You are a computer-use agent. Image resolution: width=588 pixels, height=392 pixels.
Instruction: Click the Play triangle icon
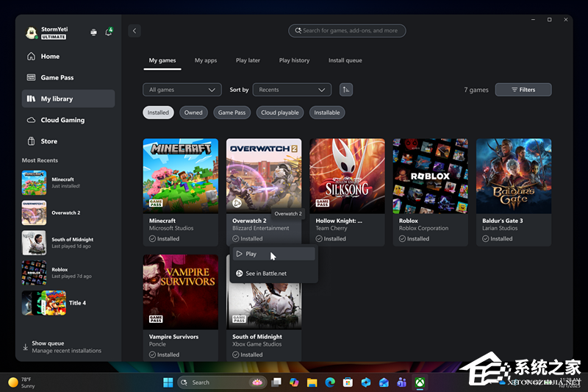[240, 254]
